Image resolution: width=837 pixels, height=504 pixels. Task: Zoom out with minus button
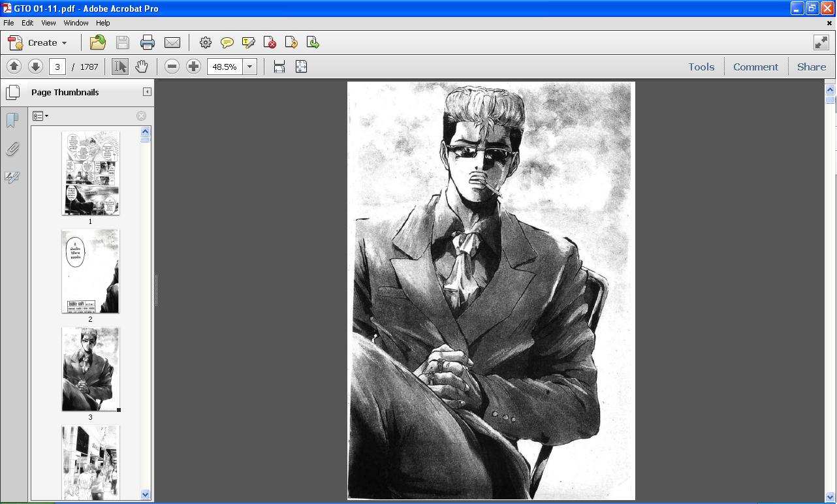(x=172, y=67)
